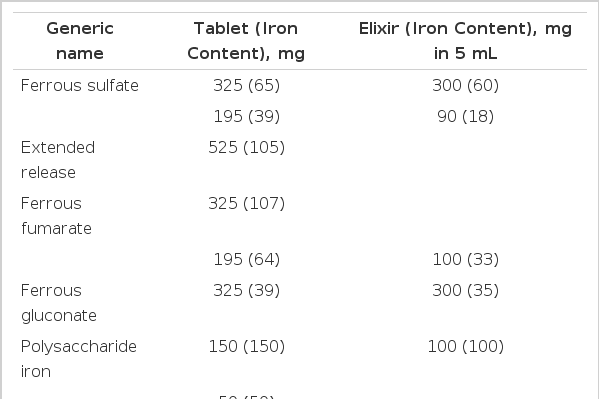The height and width of the screenshot is (399, 599).
Task: Click the 150 (150) tablet cell
Action: point(246,346)
